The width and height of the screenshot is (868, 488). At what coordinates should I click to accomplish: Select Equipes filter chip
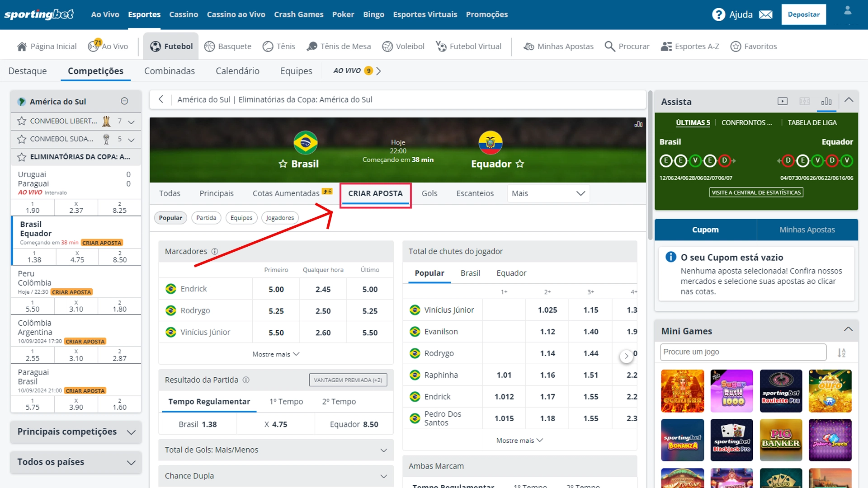pos(241,218)
